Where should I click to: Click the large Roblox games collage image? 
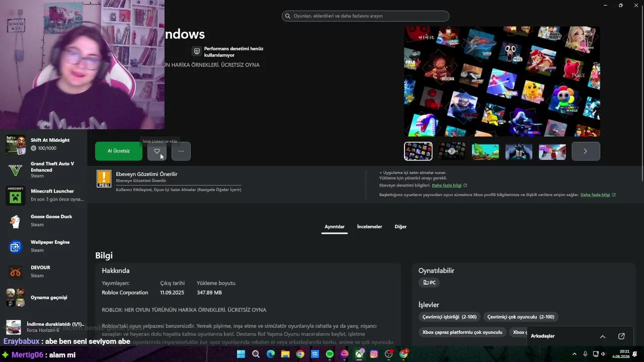point(502,81)
